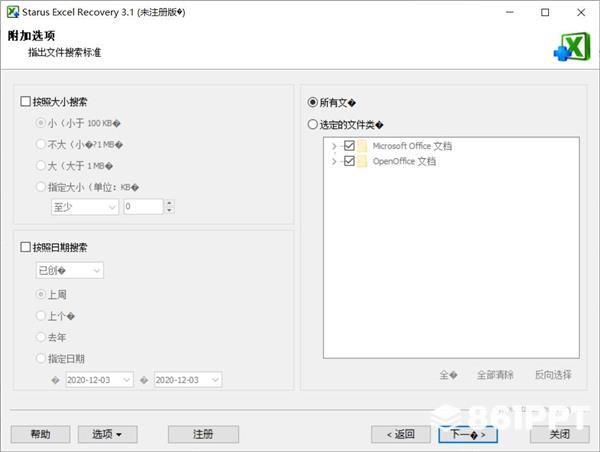
Task: Enable the 按照日期搜索 checkbox
Action: click(x=25, y=247)
